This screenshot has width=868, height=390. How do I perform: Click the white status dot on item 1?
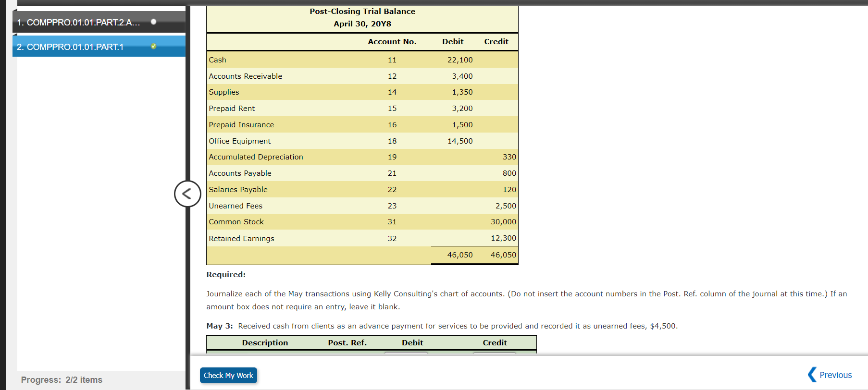(x=153, y=22)
